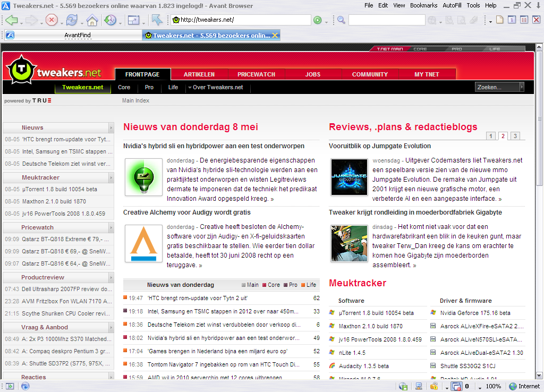Click the sidebar toggle icon in status bar
The height and width of the screenshot is (392, 544).
pos(10,386)
